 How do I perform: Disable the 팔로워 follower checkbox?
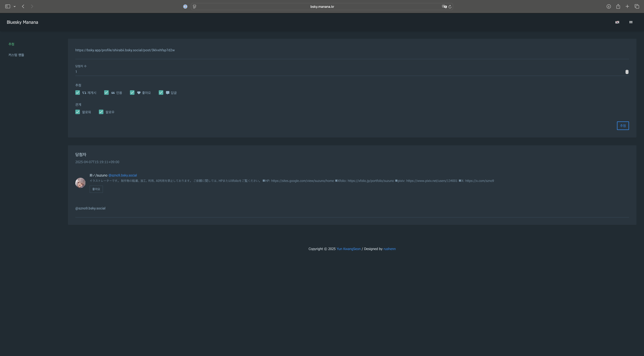[x=77, y=112]
